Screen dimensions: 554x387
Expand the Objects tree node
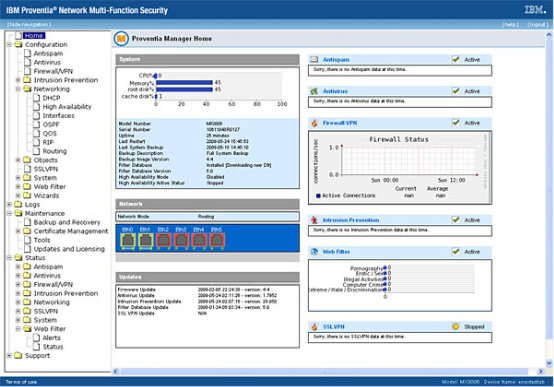[18, 160]
